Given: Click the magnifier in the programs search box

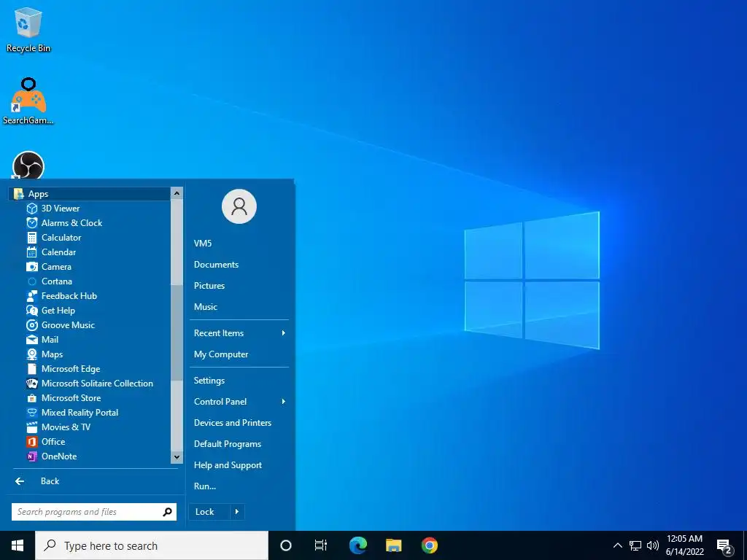Looking at the screenshot, I should [x=168, y=512].
